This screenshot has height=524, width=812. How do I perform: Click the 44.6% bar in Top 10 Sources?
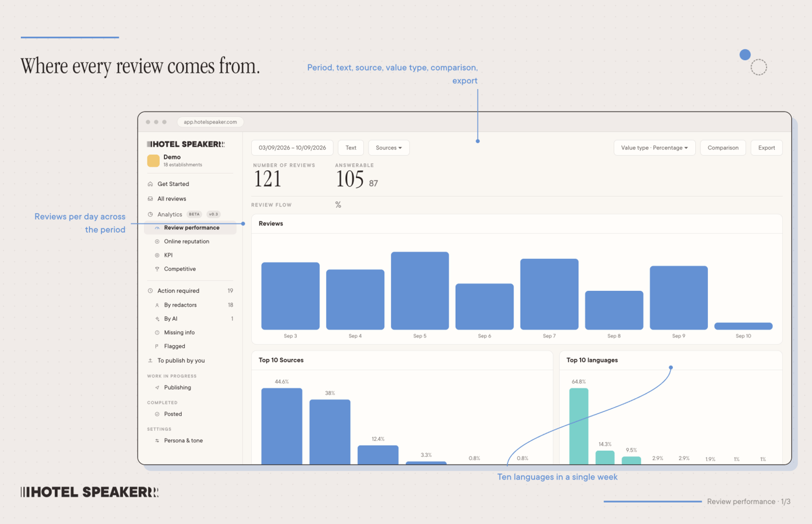pos(282,427)
